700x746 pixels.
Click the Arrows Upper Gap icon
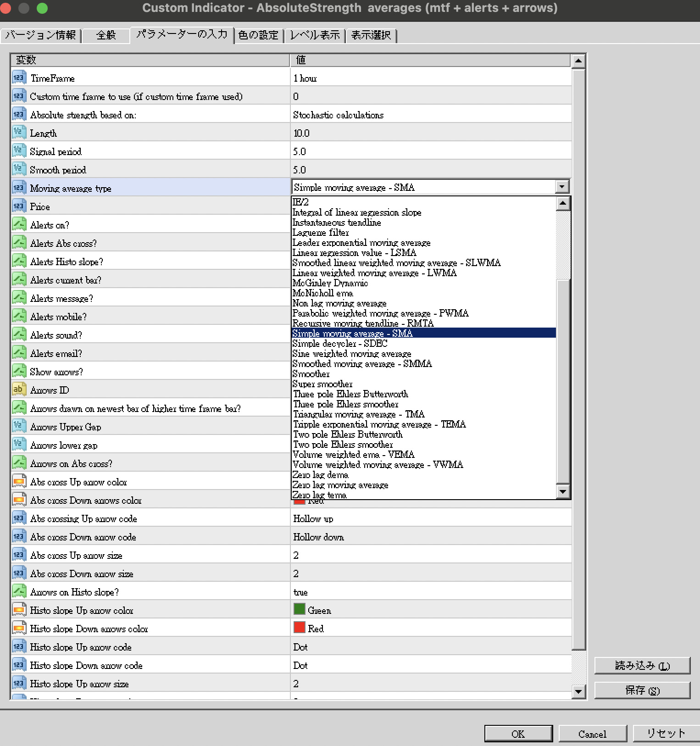19,426
